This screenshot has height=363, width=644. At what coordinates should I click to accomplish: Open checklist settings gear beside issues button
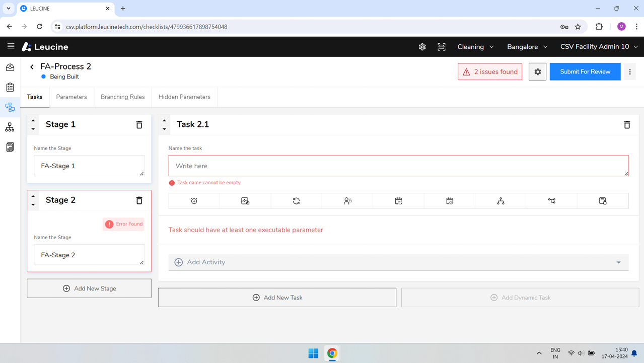(x=537, y=72)
